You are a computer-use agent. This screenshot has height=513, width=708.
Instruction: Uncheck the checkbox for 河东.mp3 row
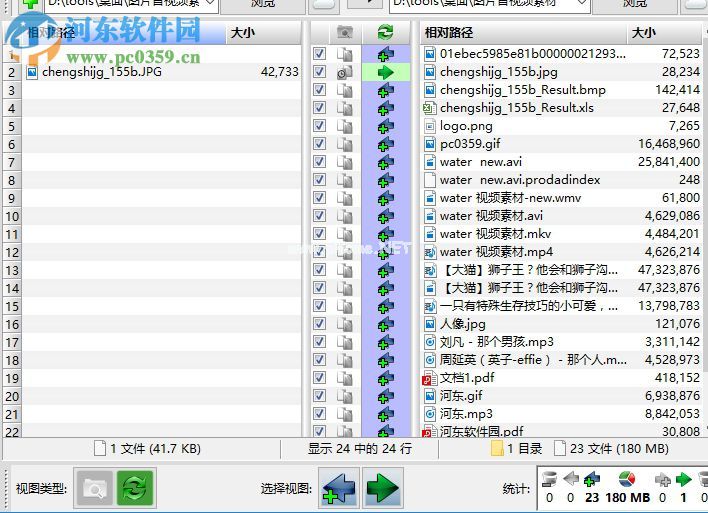(x=319, y=414)
